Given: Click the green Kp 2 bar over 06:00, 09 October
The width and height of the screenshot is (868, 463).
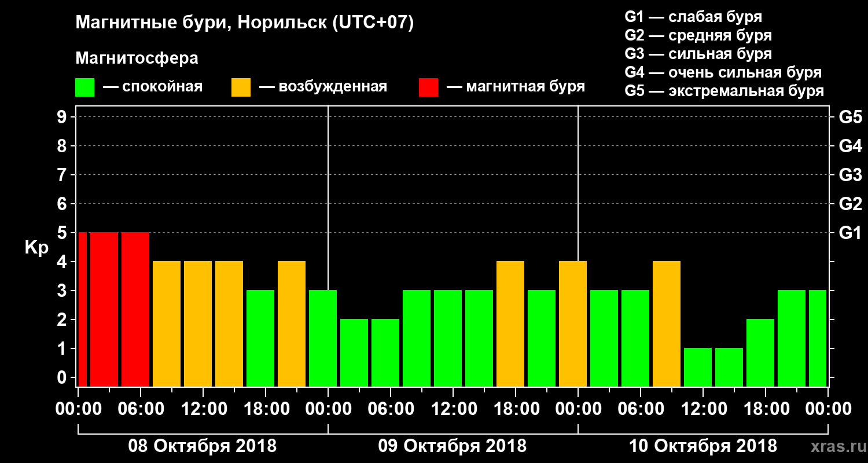Looking at the screenshot, I should click(385, 353).
